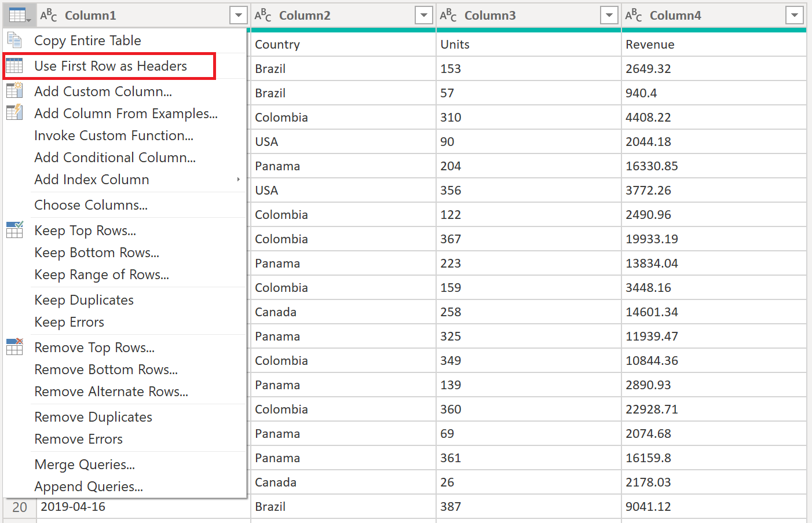Open the Column2 filter dropdown
The image size is (812, 523).
(422, 15)
